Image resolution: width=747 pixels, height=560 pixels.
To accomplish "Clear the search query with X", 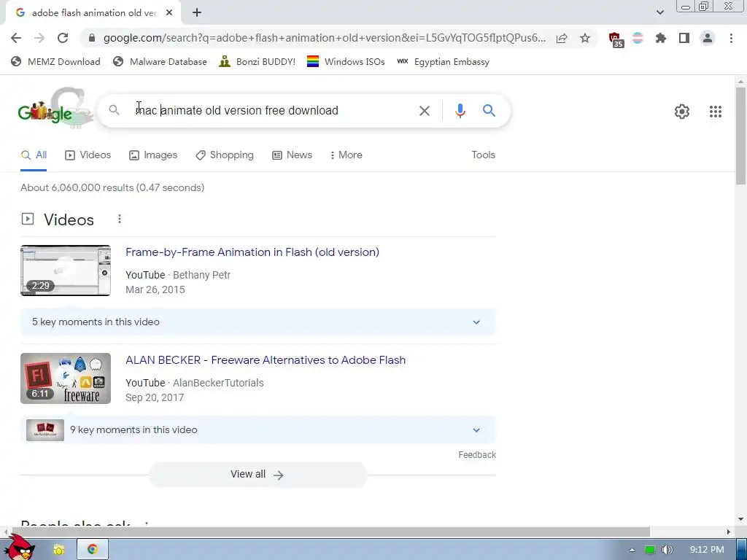I will tap(424, 111).
